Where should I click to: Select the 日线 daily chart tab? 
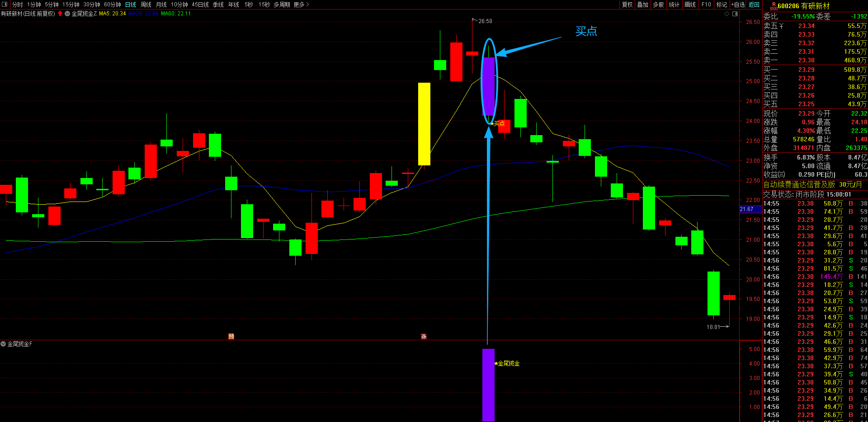click(x=131, y=5)
